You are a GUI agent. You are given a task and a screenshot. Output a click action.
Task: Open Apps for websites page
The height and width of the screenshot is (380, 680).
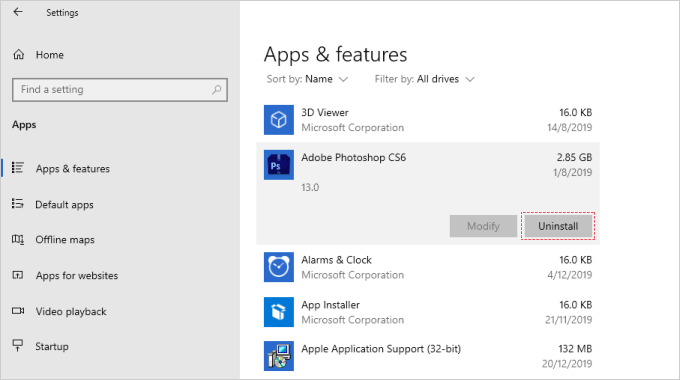click(77, 276)
